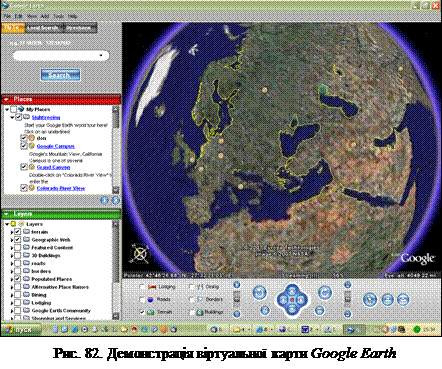Click the My Places globe icon
442x369 pixels.
click(x=21, y=109)
